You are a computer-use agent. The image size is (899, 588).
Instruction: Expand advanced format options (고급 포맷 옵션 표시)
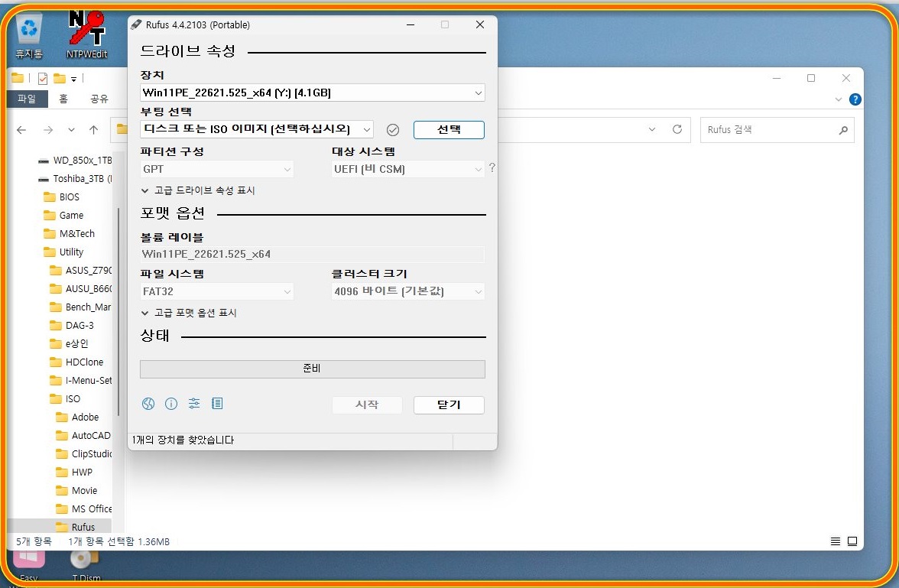point(189,313)
